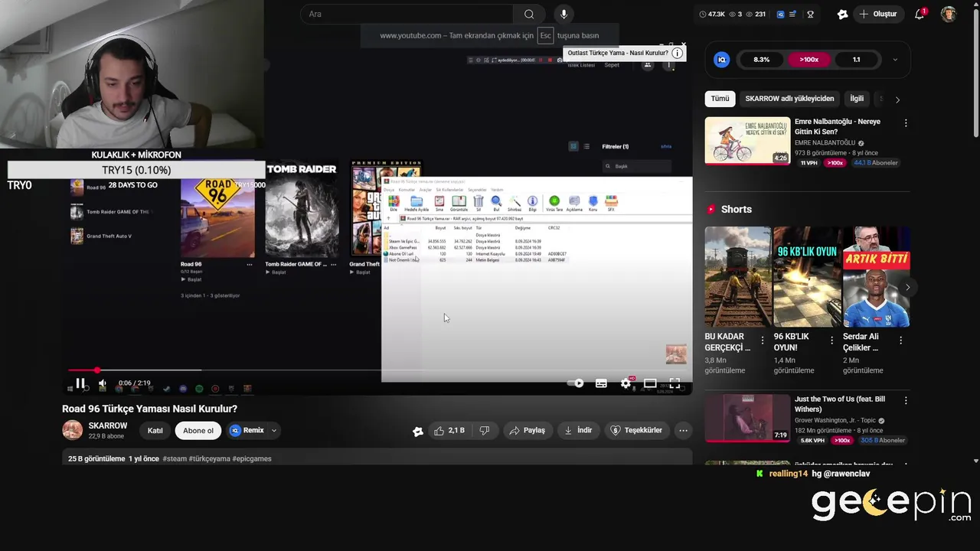Open options for the Serdar Ali Çelikler short
This screenshot has width=980, height=551.
(x=900, y=341)
